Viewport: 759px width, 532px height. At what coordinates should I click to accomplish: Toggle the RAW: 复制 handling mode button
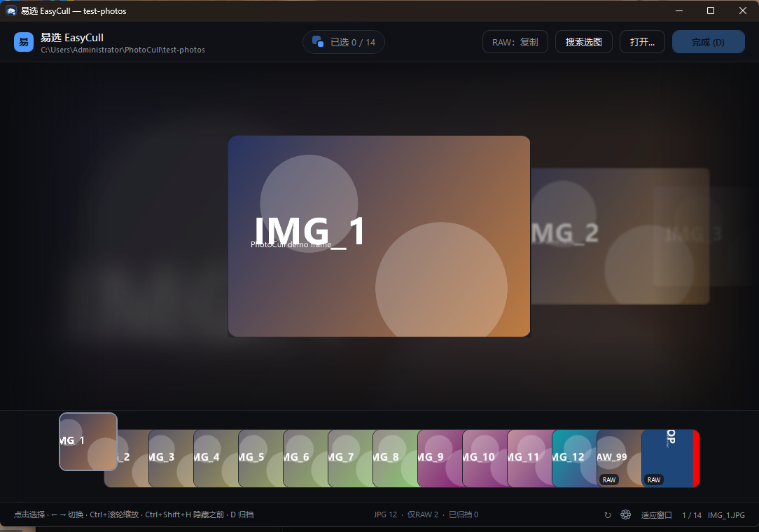click(515, 42)
